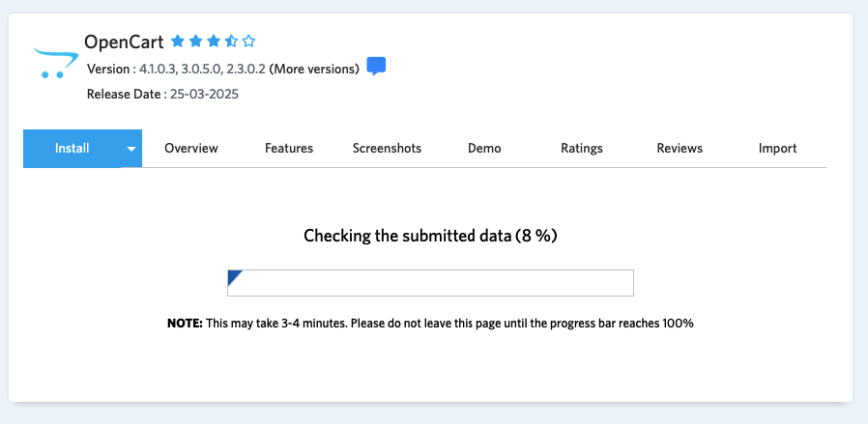Click the third rating star
This screenshot has height=424, width=868.
click(213, 41)
